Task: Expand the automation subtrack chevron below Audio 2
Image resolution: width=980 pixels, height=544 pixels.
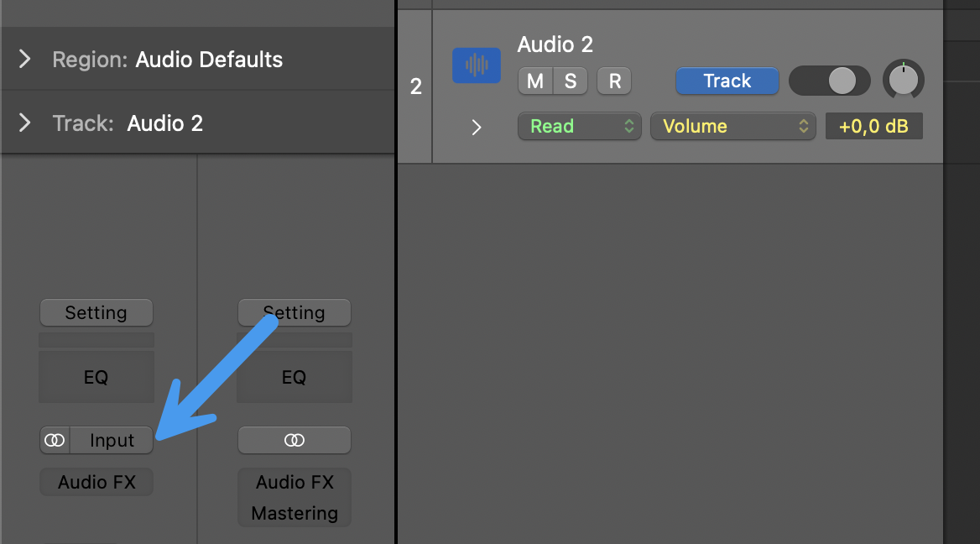Action: point(477,128)
